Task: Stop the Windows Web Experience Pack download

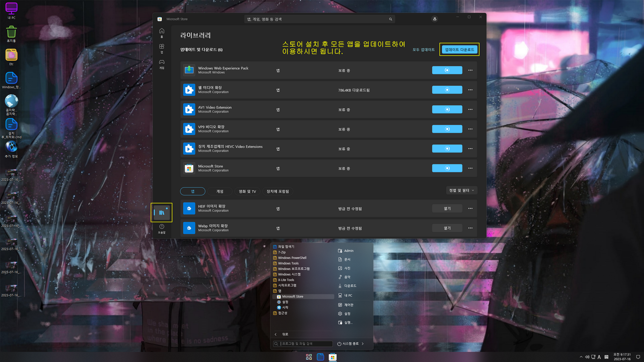Action: [447, 70]
